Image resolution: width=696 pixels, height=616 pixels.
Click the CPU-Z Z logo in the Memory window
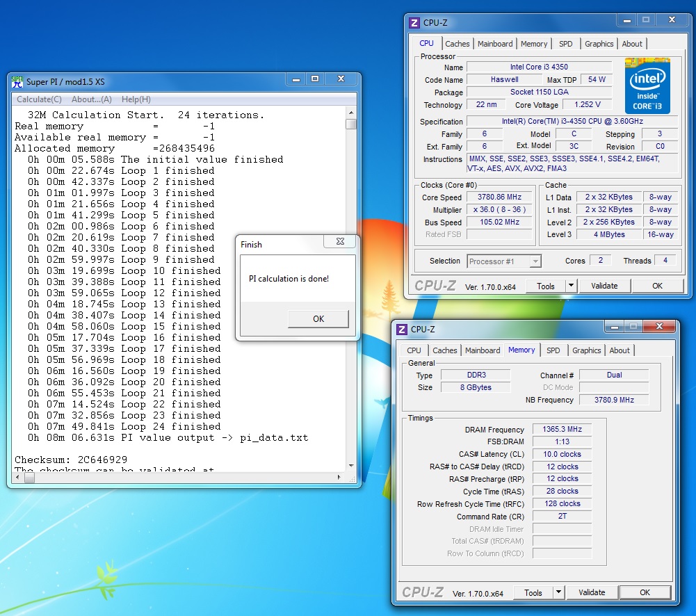401,330
